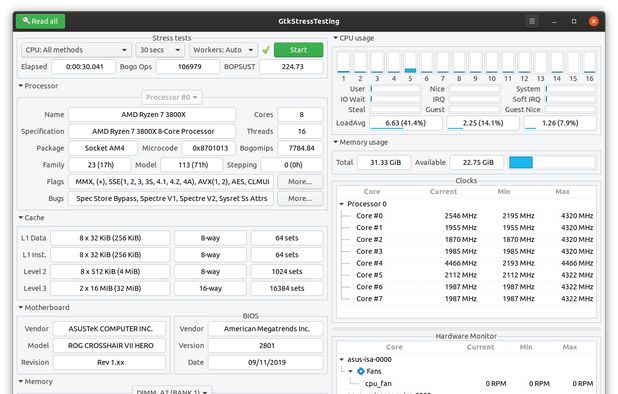This screenshot has width=618, height=394.
Task: Click More button next to Flags
Action: [x=300, y=182]
